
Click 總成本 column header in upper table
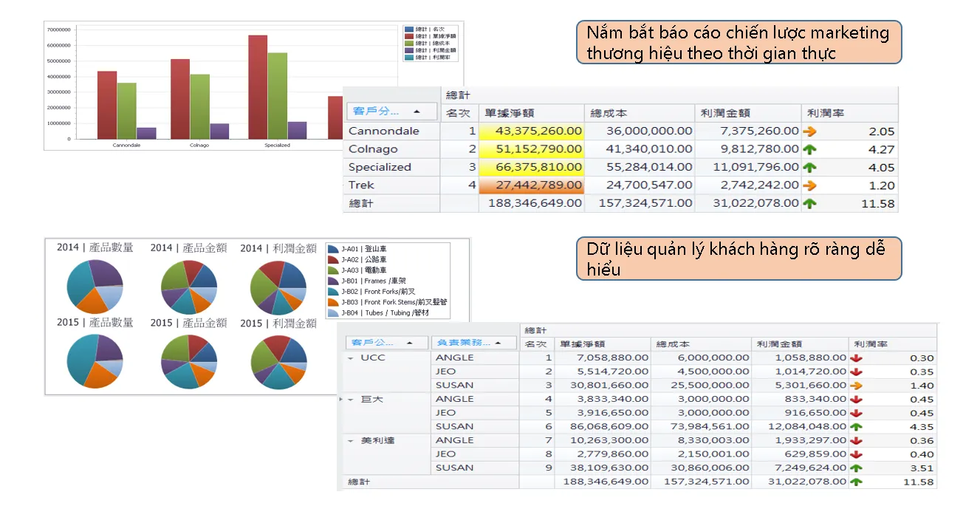pyautogui.click(x=640, y=113)
